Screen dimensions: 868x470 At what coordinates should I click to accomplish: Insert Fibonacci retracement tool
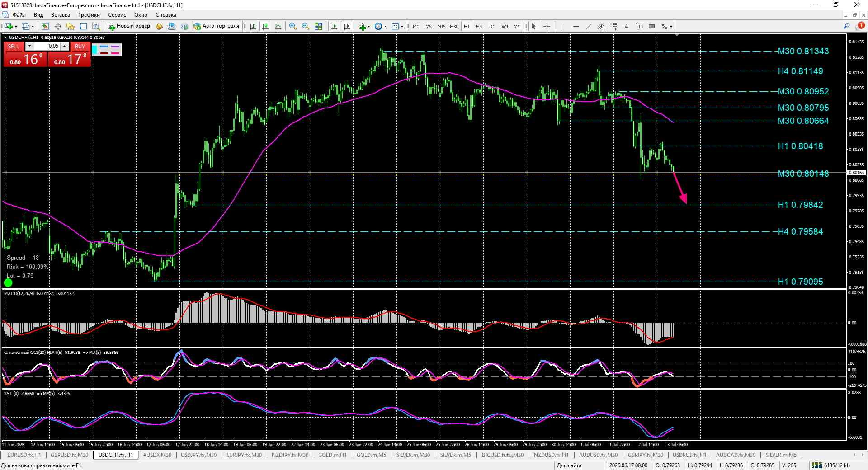613,26
